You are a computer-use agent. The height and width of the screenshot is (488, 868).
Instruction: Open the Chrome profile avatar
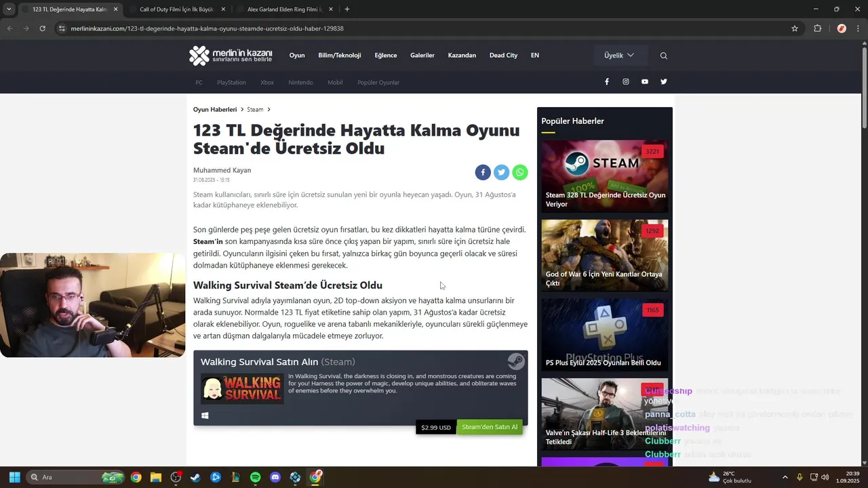click(x=842, y=28)
